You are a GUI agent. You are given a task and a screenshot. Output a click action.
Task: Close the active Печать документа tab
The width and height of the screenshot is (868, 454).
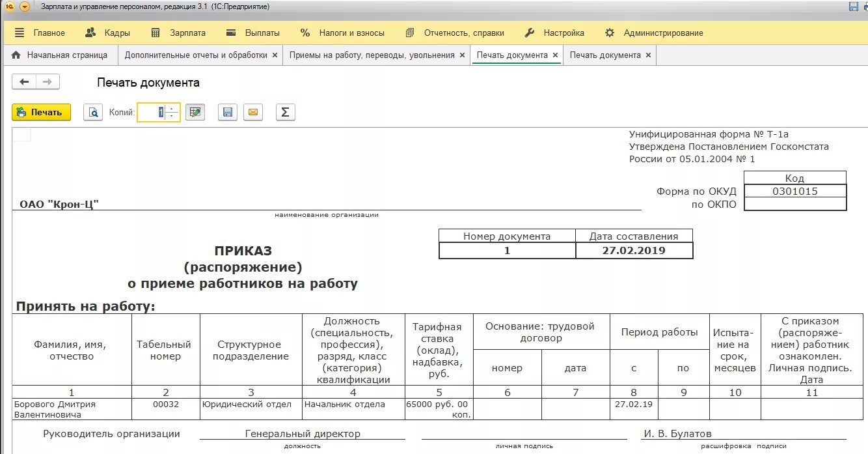coord(555,55)
